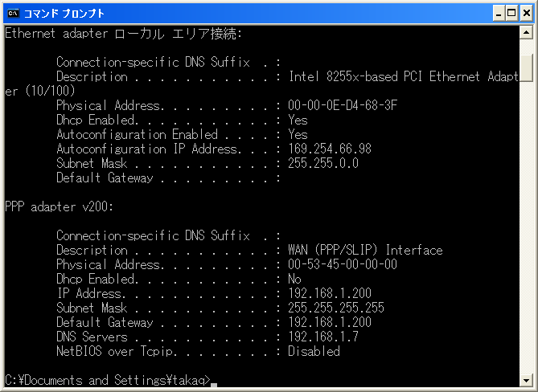Click the PPP IP Address 192.168.1.200
Viewport: 538px width, 392px height.
tap(330, 293)
